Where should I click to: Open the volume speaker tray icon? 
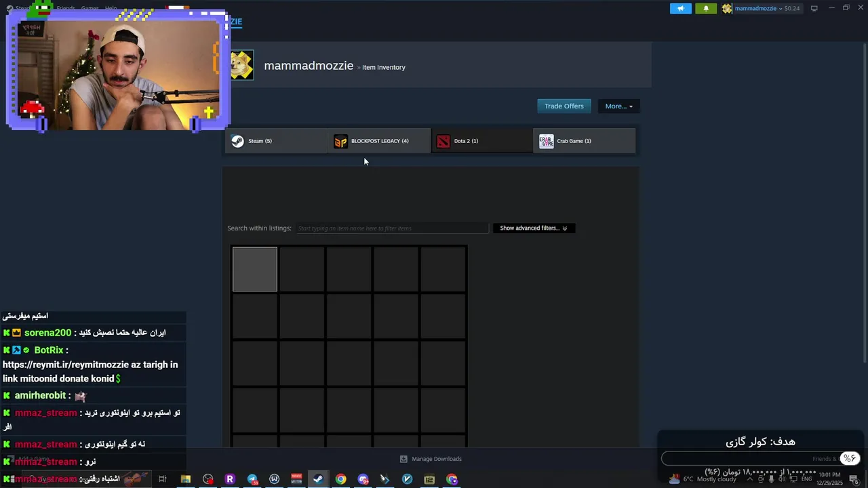pyautogui.click(x=782, y=479)
